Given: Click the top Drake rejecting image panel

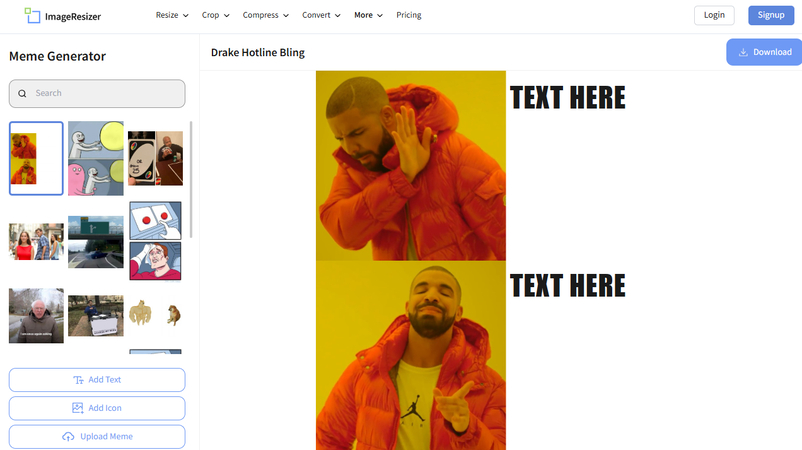Looking at the screenshot, I should click(411, 166).
